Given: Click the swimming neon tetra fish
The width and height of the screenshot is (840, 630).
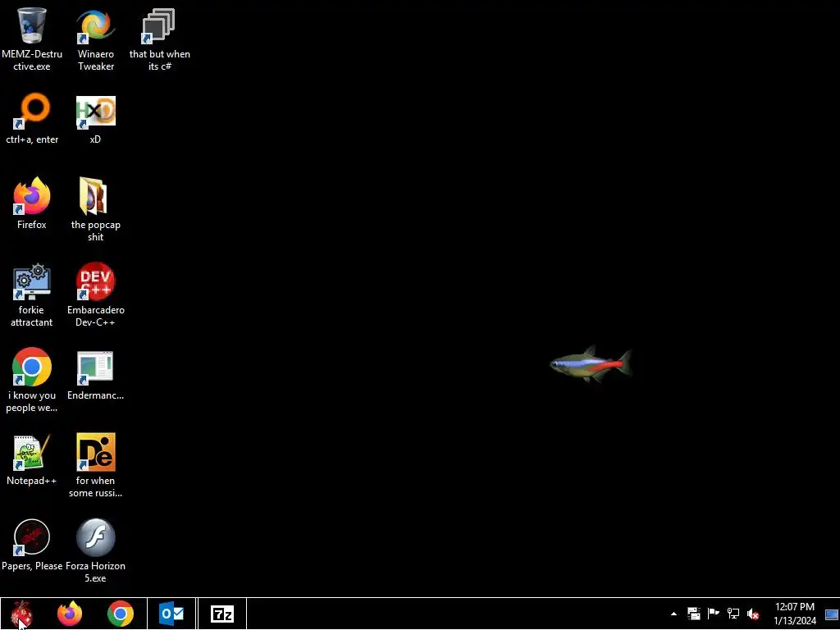Looking at the screenshot, I should click(591, 364).
